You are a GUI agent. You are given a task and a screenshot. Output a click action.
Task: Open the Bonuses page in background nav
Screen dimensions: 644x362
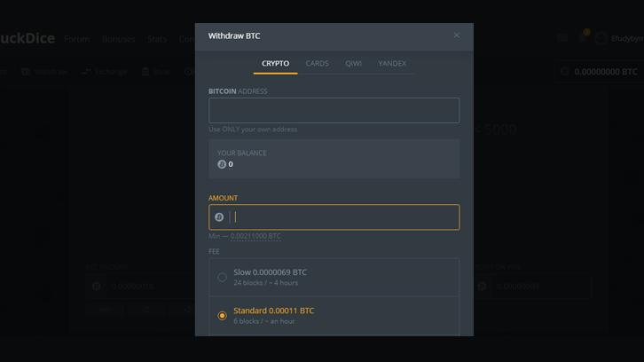pyautogui.click(x=119, y=39)
